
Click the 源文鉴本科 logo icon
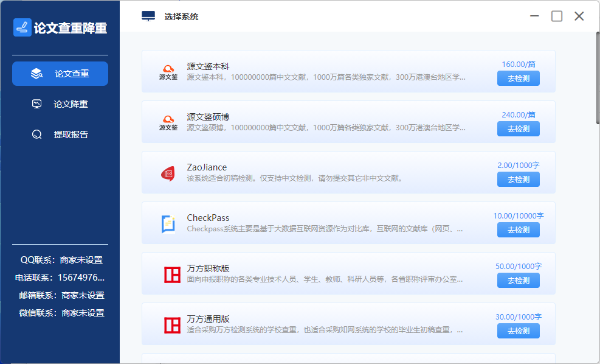(168, 72)
